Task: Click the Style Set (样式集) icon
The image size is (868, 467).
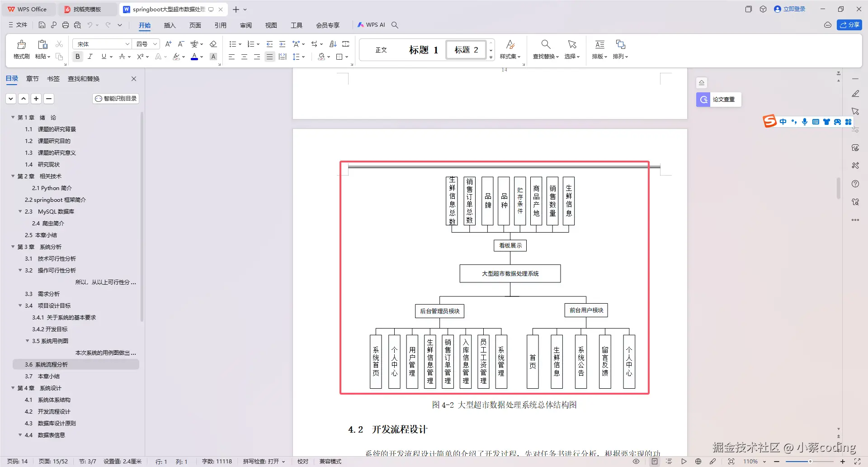Action: point(510,44)
